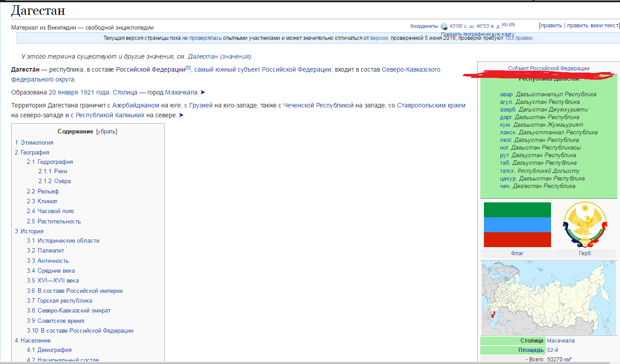The image size is (620, 364).
Task: Open the "52-й" area rank link
Action: (x=553, y=350)
